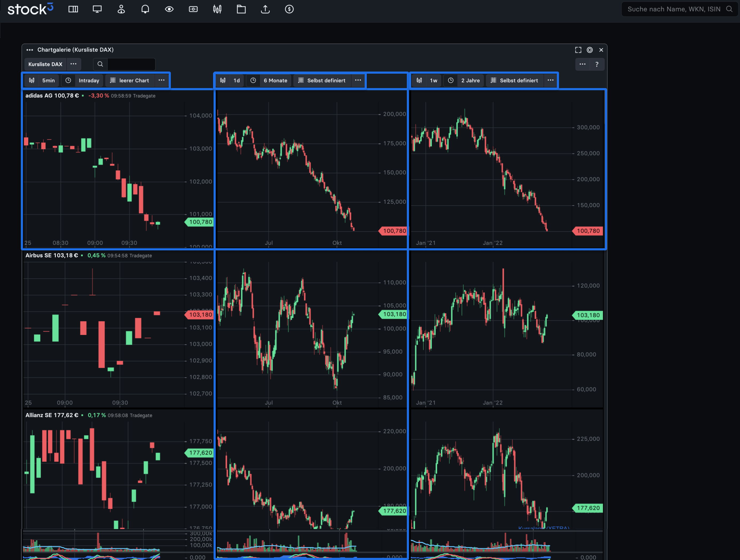Select the Kursliste DAX button
Image resolution: width=740 pixels, height=560 pixels.
(45, 64)
